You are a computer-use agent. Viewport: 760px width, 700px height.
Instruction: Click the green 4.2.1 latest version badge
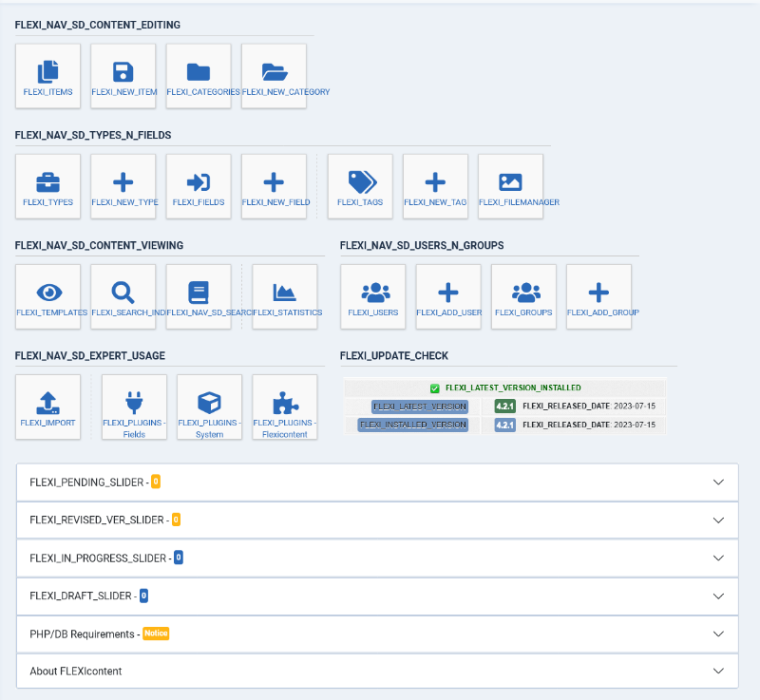(505, 406)
